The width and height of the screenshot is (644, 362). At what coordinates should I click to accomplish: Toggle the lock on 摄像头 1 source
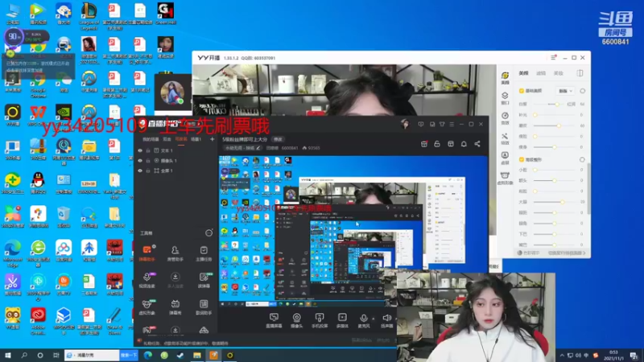[148, 160]
